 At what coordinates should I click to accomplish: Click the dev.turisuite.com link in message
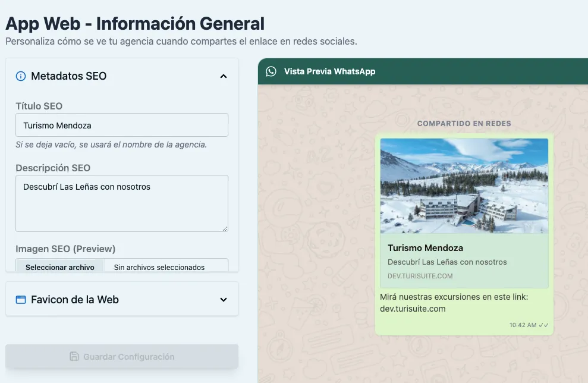tap(413, 309)
